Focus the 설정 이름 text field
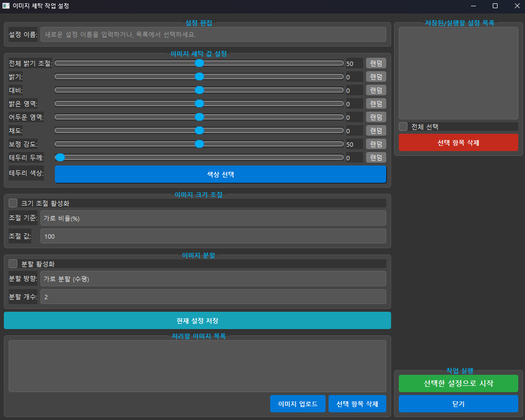525x420 pixels. coord(213,35)
